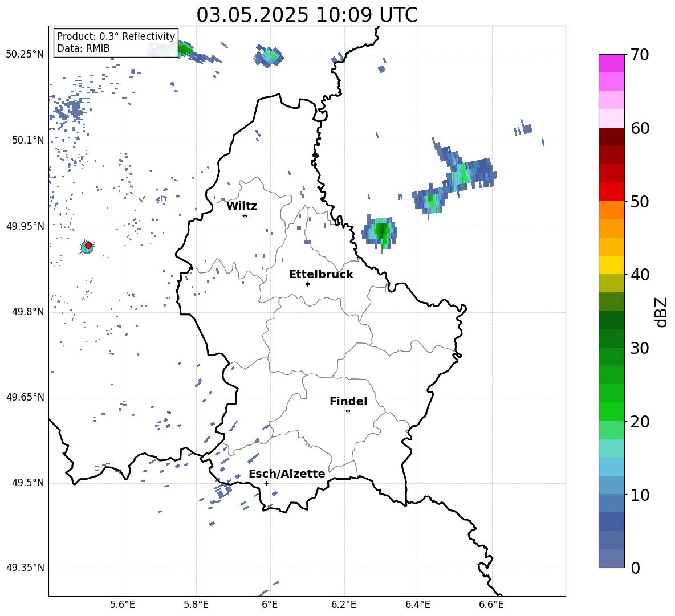Click the Product: 0.3° Reflectivity label

point(116,36)
